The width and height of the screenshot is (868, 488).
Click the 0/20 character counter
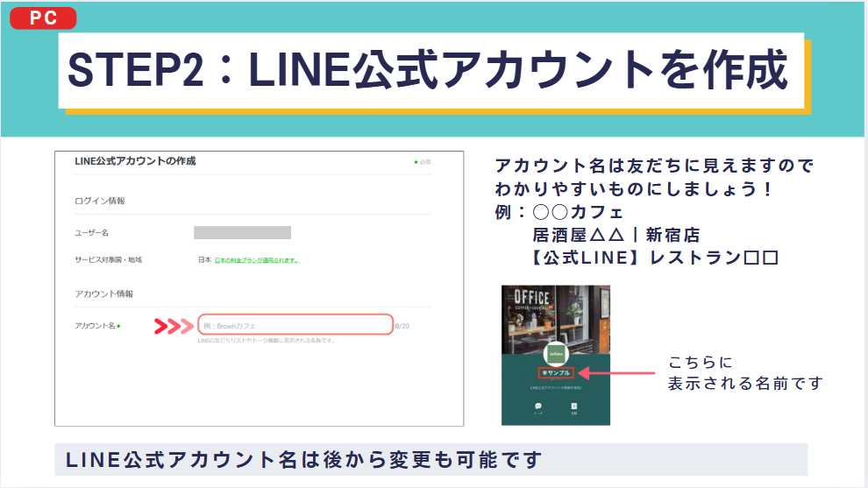click(402, 327)
